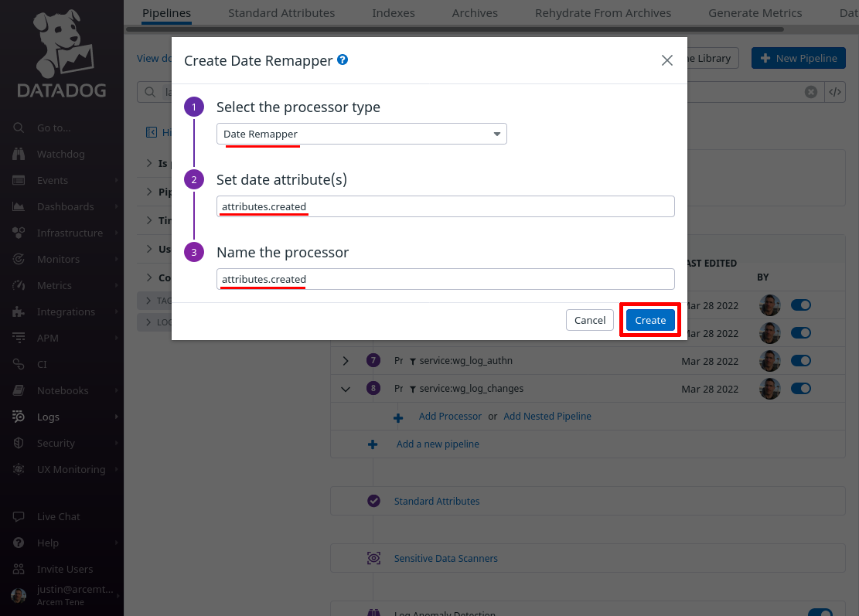Open the code view icon beside search
Screen dimensions: 859x616
pos(835,92)
